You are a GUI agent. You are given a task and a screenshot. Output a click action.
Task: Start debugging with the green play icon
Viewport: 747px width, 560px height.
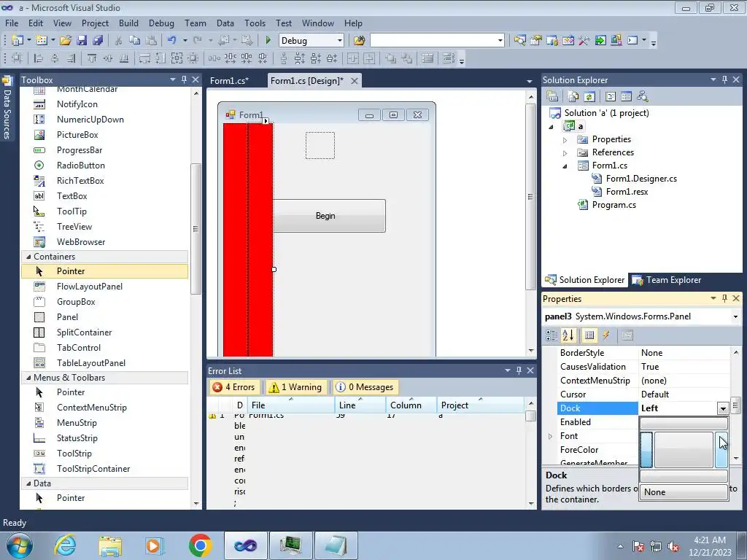268,41
